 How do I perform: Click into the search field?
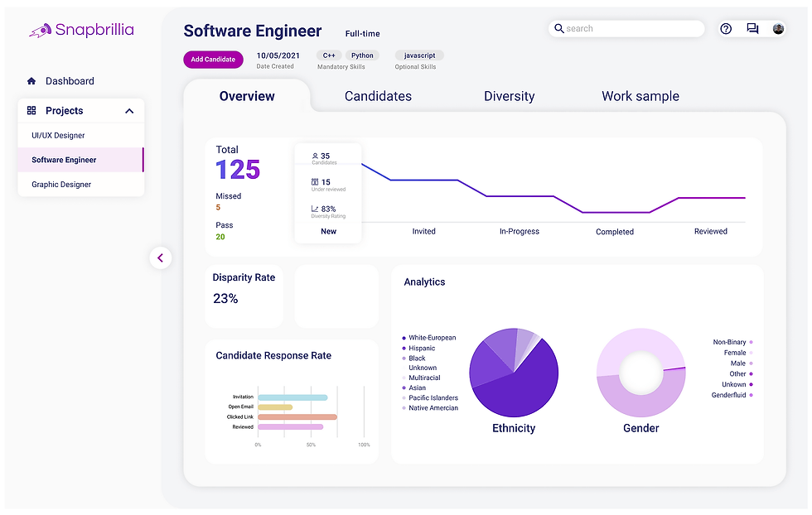point(626,28)
